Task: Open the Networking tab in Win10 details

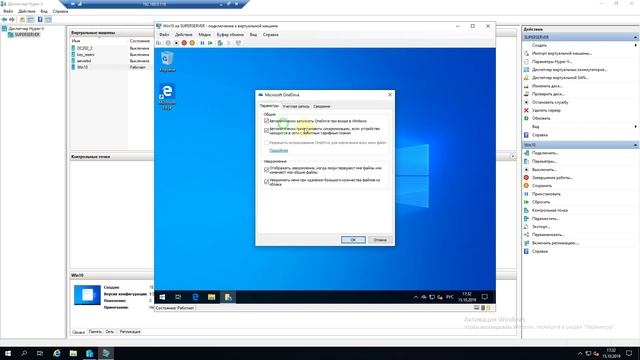Action: 110,332
